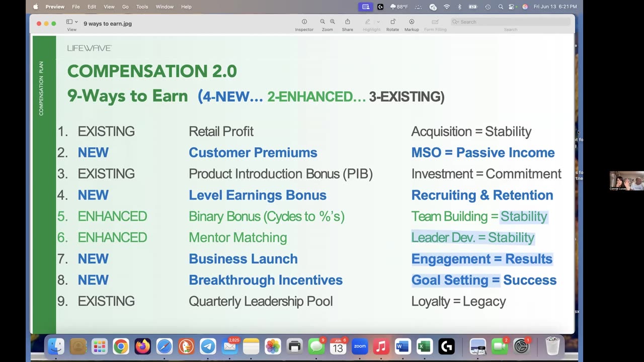The image size is (644, 362).
Task: Toggle Wi-Fi menu in menu bar
Action: 447,7
